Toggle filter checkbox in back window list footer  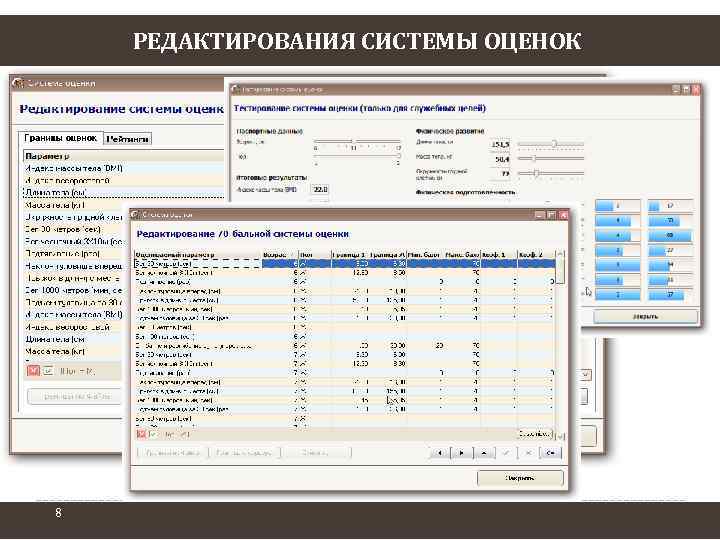coord(48,371)
